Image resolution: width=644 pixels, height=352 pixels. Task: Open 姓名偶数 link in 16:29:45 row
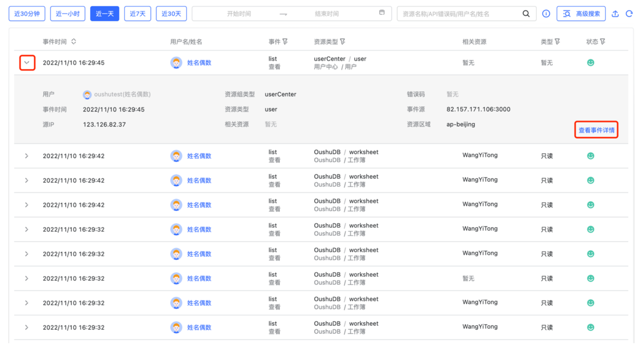[199, 63]
